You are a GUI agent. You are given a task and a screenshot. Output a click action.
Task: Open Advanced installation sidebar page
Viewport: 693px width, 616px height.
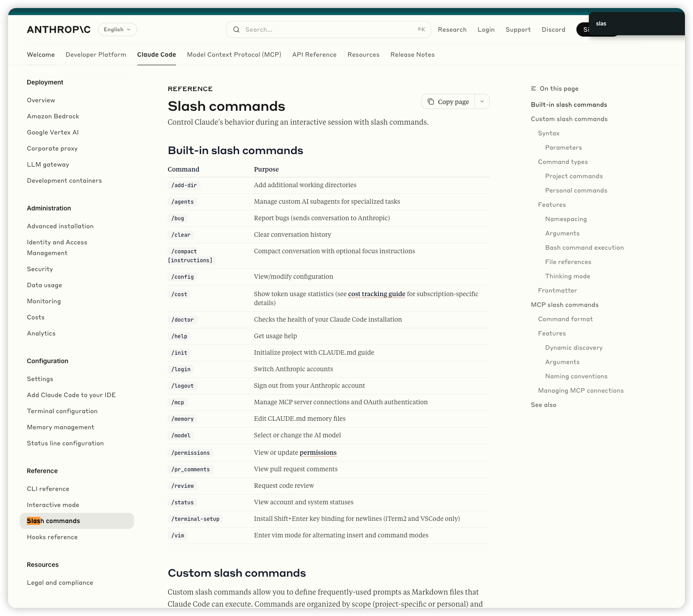click(60, 226)
